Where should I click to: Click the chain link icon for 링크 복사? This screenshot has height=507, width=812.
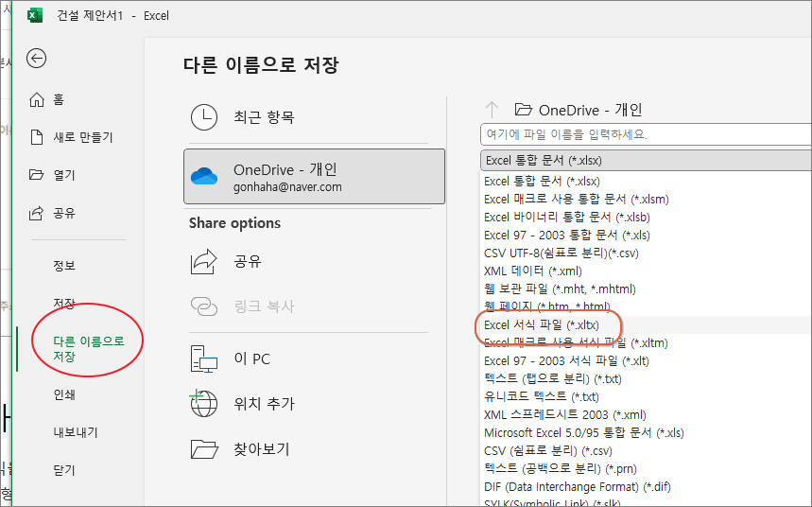(204, 306)
